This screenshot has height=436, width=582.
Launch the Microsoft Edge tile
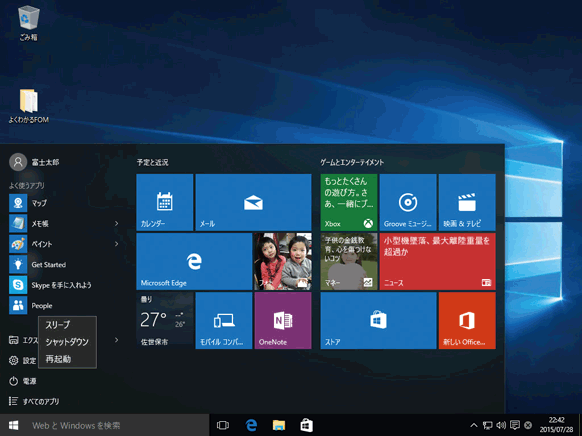coord(194,261)
